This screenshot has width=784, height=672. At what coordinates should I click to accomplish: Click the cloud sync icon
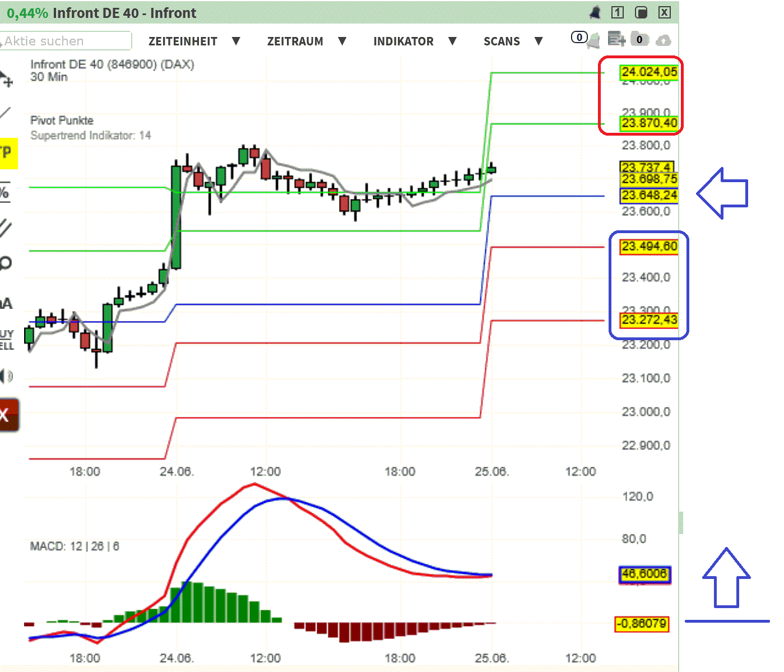664,39
